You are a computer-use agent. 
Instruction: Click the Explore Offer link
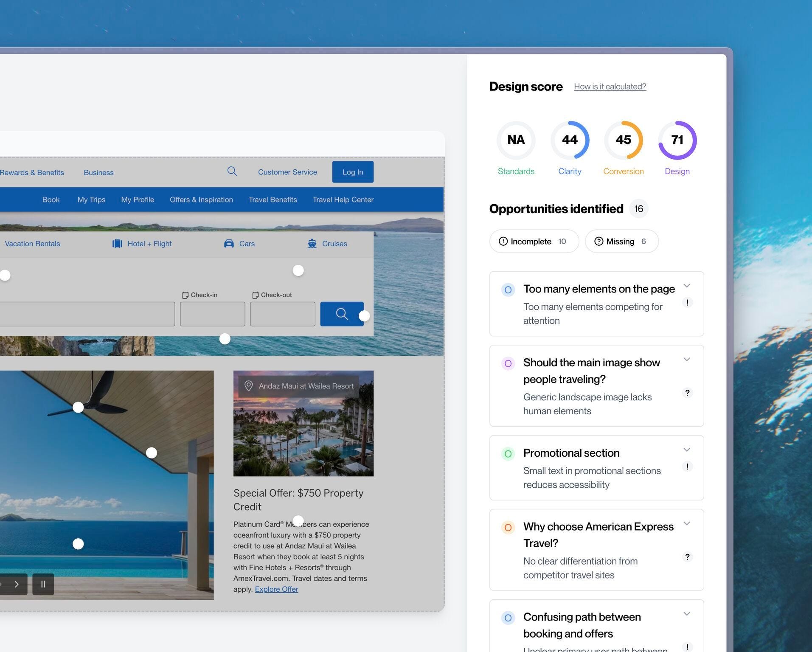point(276,589)
